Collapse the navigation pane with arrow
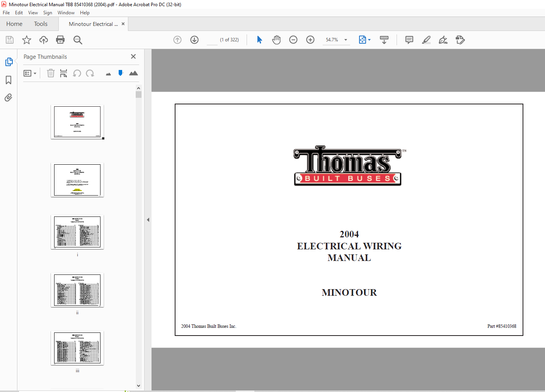The image size is (545, 392). [x=148, y=220]
